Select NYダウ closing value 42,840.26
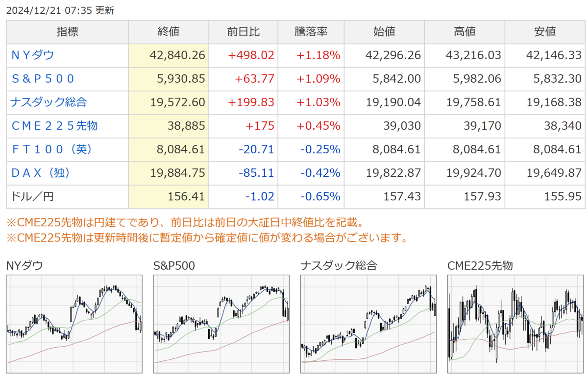588x377 pixels. pos(177,55)
